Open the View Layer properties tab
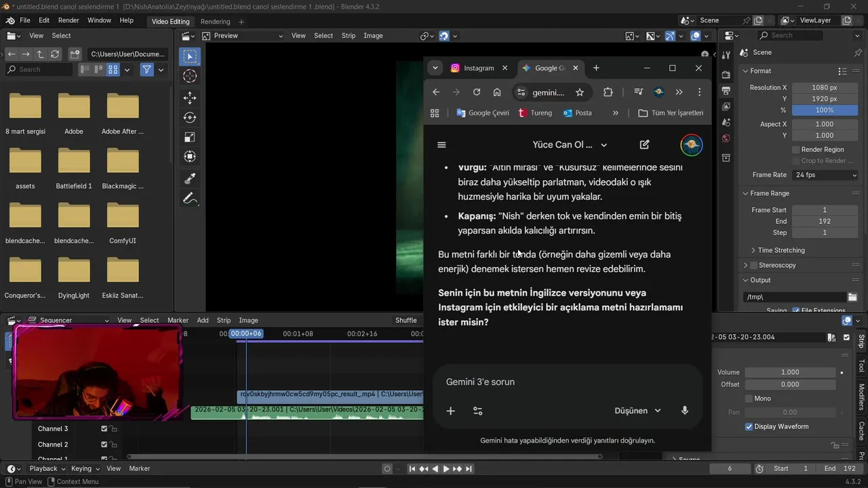The height and width of the screenshot is (488, 868). pos(726,106)
